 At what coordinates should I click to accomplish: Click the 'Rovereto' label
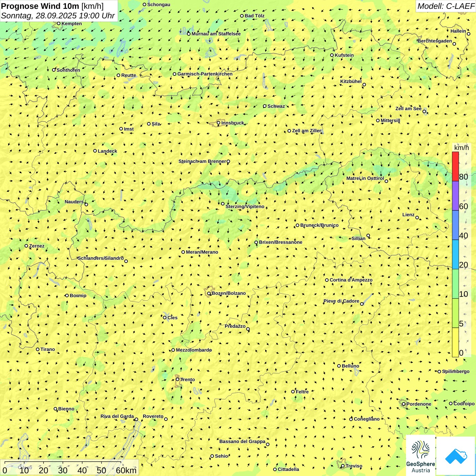(153, 416)
